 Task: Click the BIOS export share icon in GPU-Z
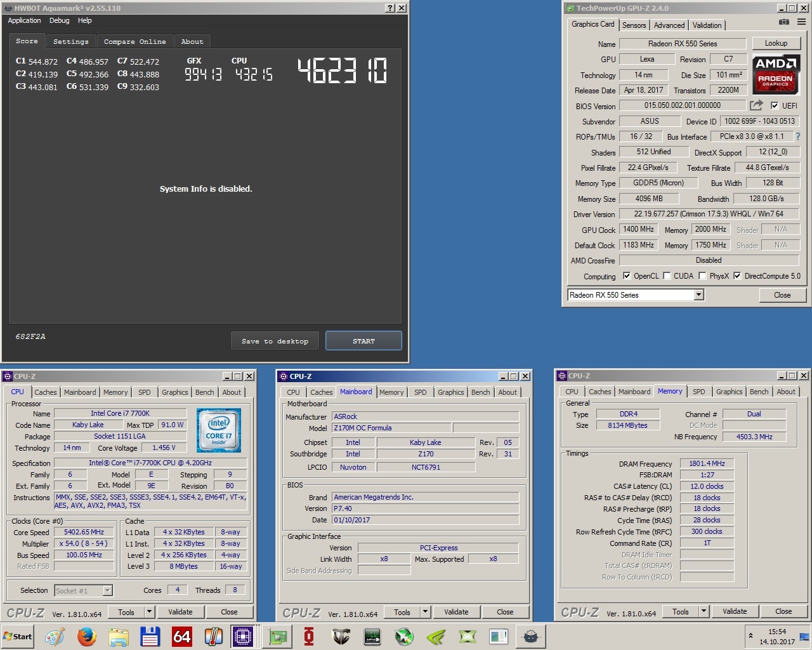pos(756,105)
